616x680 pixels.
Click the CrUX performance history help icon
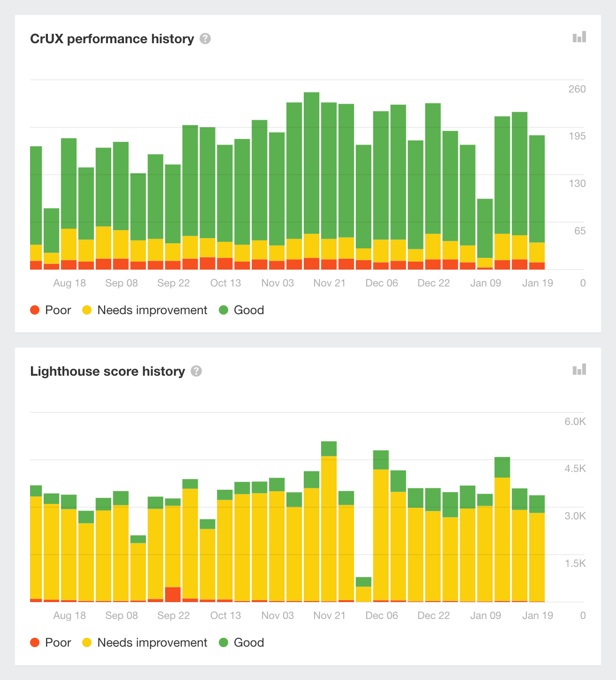coord(205,39)
